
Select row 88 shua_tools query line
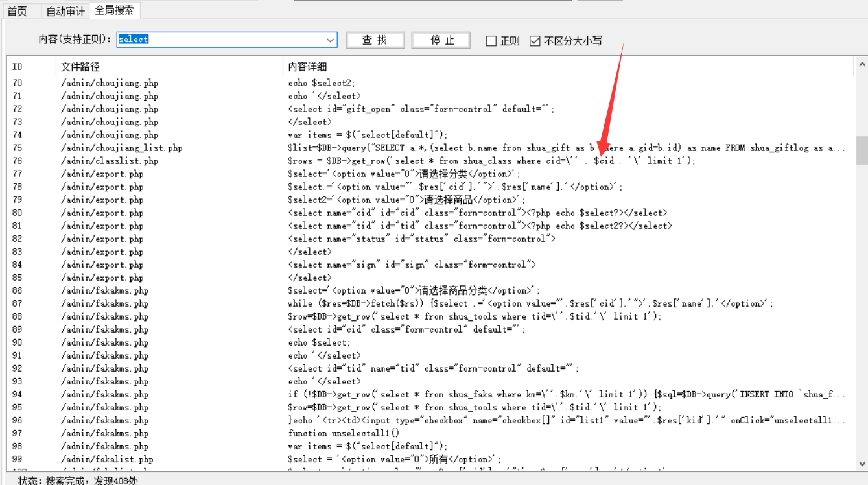coord(475,316)
